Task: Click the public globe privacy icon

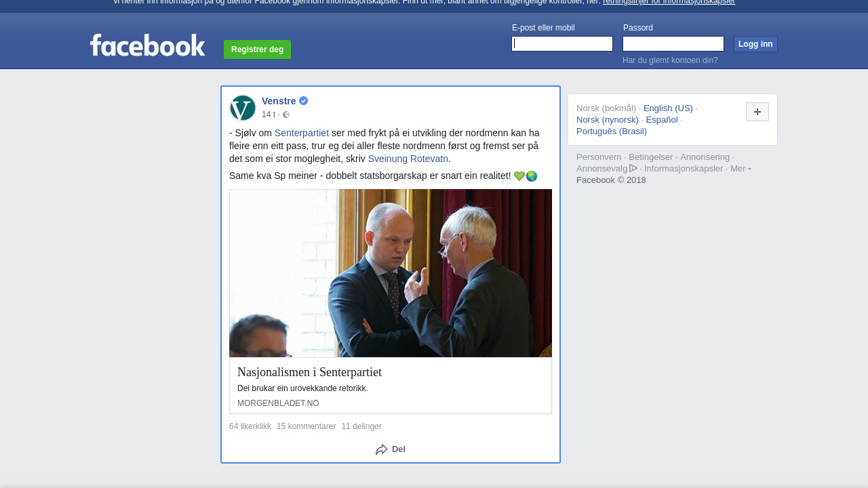Action: pyautogui.click(x=286, y=115)
